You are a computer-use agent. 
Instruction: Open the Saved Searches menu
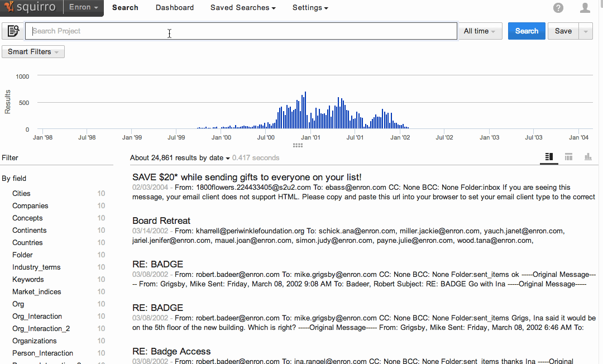point(243,8)
